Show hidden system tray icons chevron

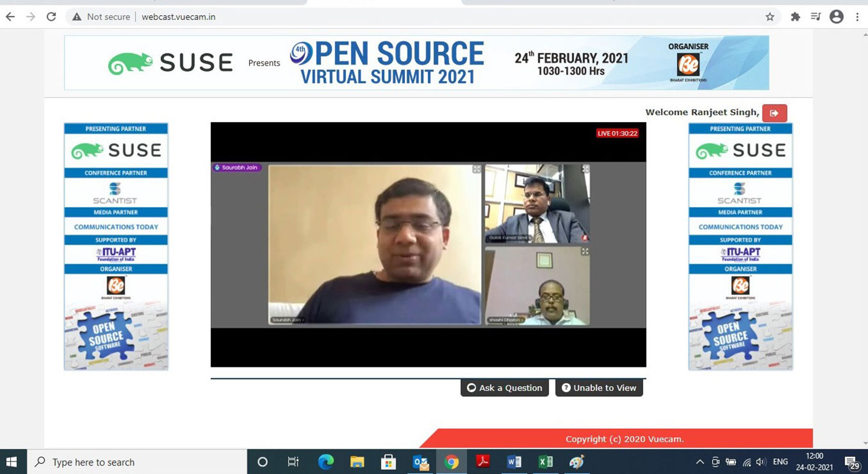699,462
